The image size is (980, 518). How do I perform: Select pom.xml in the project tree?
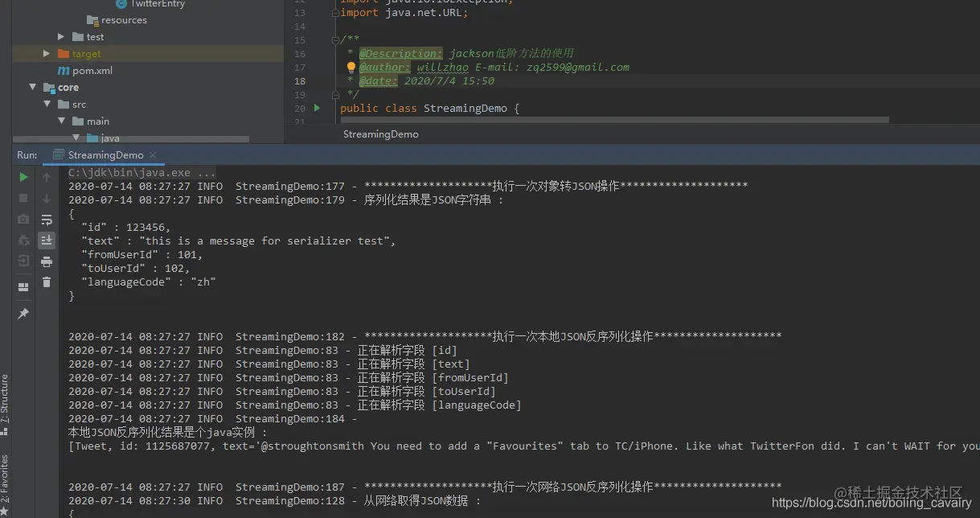92,71
